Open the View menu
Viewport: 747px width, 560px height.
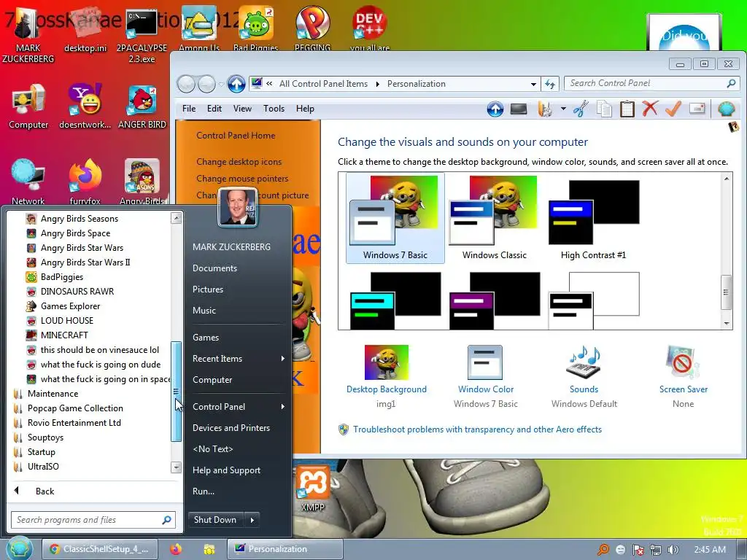[x=242, y=109]
